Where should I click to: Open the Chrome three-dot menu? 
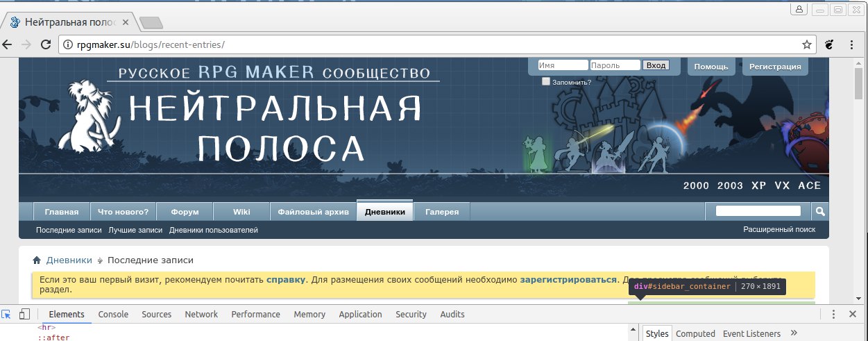coord(852,44)
